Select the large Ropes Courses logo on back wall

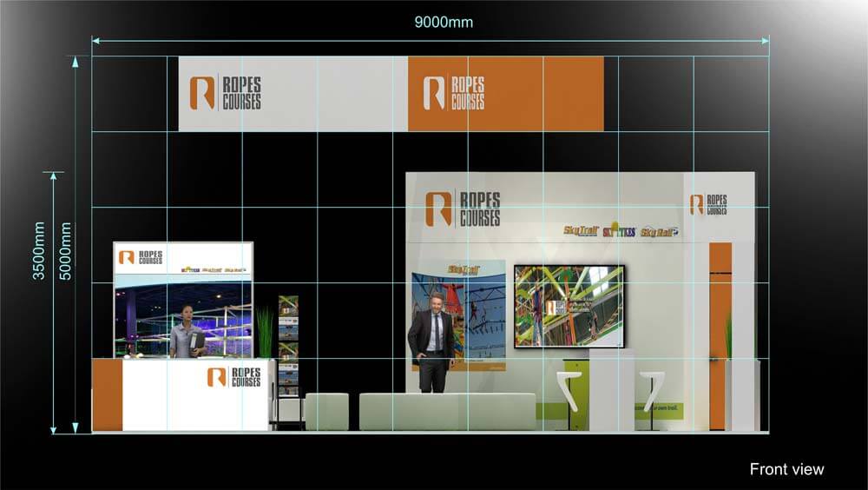coord(463,209)
